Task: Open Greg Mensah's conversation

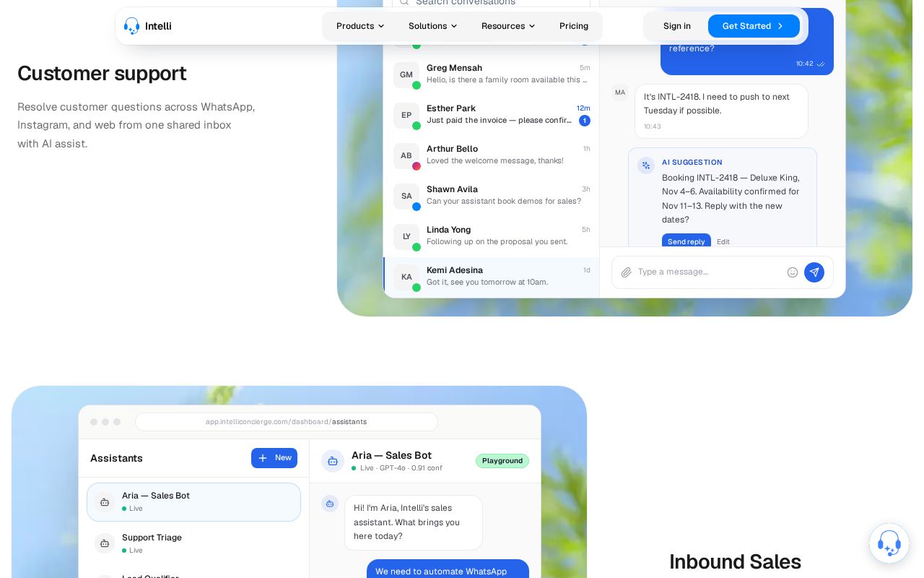Action: coord(492,75)
